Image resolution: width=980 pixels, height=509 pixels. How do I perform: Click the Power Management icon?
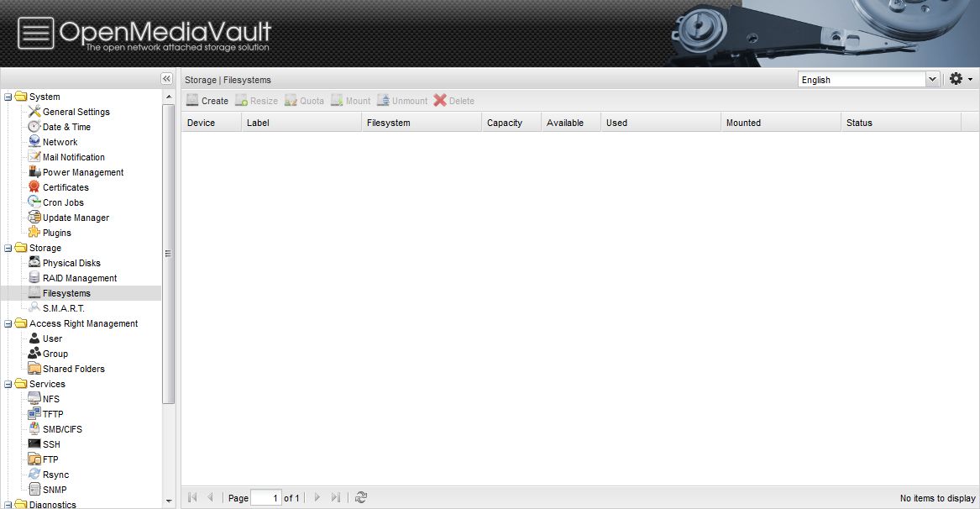tap(34, 171)
